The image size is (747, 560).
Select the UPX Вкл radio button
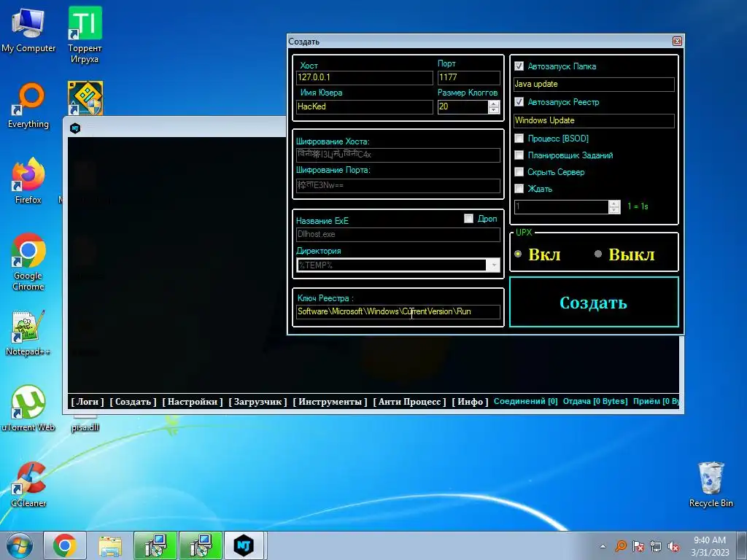(519, 254)
